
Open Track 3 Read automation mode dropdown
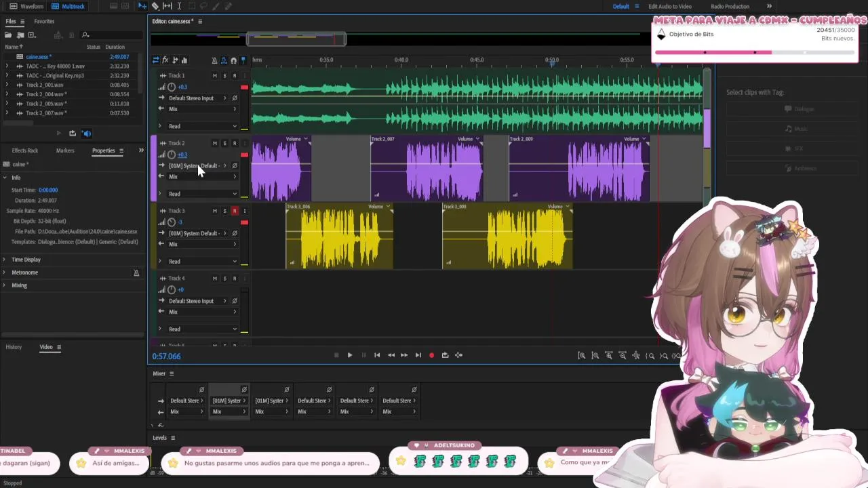[x=202, y=261]
